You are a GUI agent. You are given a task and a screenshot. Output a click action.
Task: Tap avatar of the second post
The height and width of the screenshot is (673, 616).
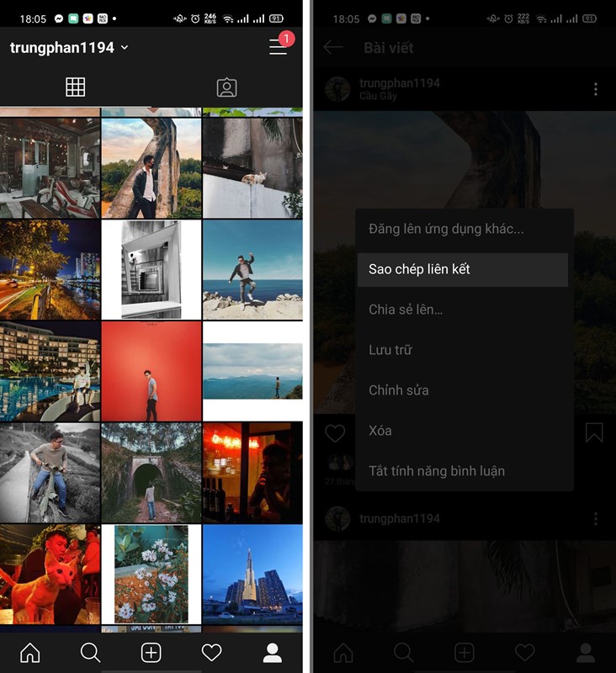(337, 518)
